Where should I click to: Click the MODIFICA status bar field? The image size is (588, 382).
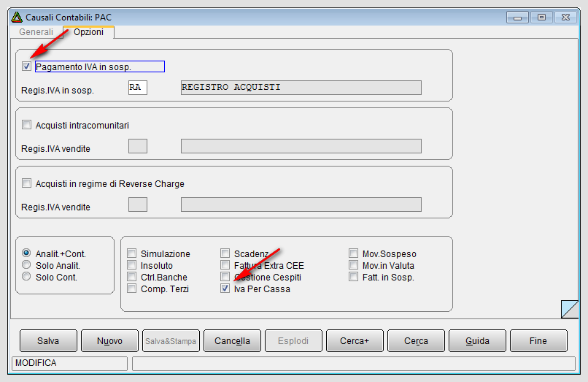coord(70,363)
